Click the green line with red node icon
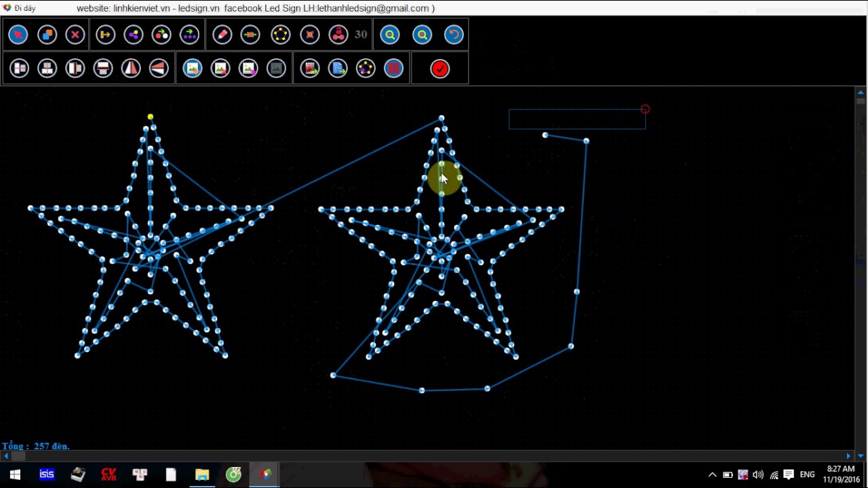Image resolution: width=868 pixels, height=488 pixels. tap(250, 35)
